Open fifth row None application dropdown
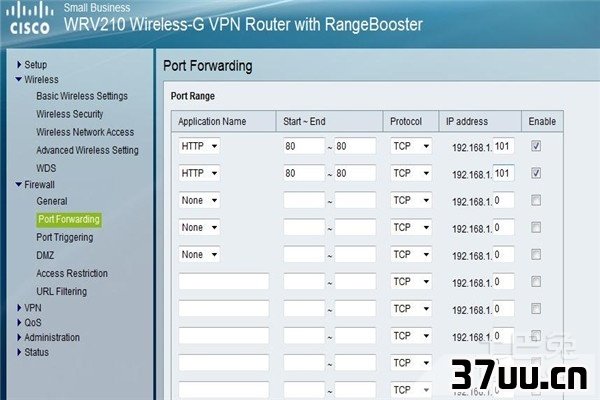 (199, 255)
